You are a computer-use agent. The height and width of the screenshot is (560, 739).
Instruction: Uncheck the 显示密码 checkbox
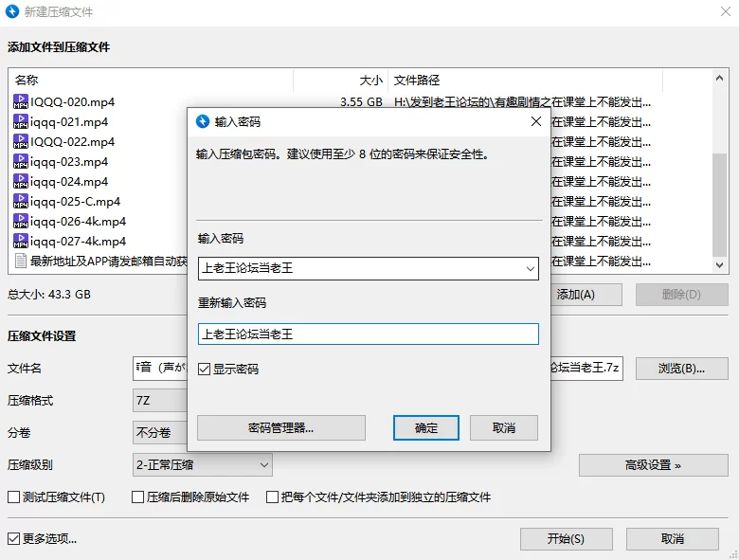(204, 370)
